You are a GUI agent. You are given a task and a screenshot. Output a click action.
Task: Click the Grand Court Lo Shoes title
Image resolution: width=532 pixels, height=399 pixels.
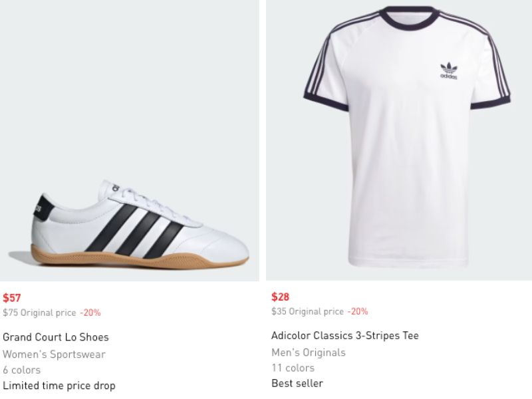pyautogui.click(x=56, y=337)
